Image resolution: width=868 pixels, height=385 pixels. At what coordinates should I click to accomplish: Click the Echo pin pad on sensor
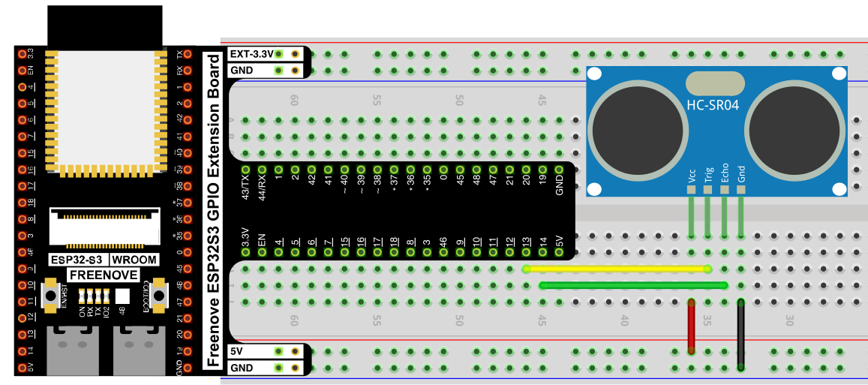[724, 190]
